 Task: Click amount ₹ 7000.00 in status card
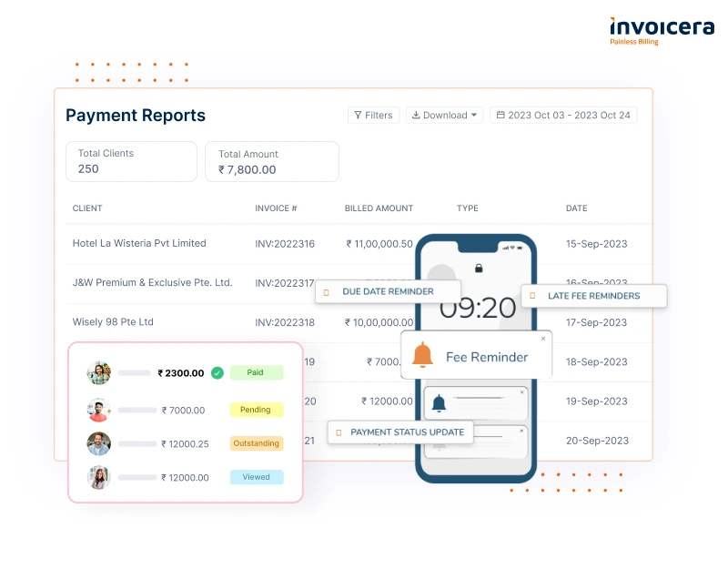pyautogui.click(x=183, y=411)
